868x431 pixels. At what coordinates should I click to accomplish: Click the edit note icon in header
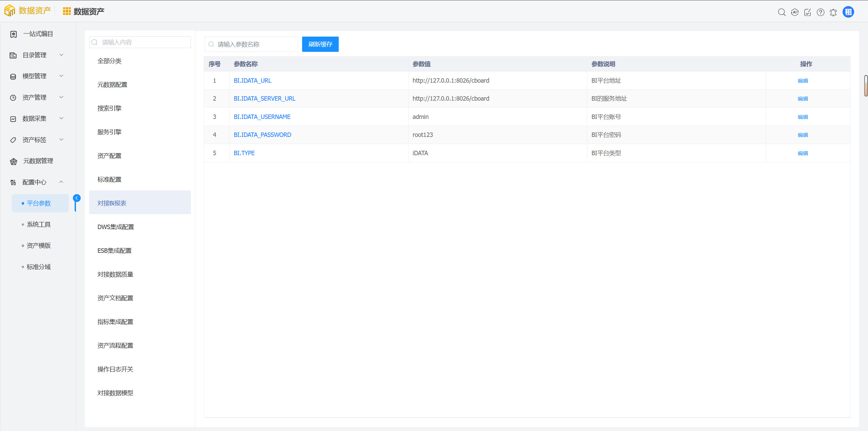coord(807,12)
